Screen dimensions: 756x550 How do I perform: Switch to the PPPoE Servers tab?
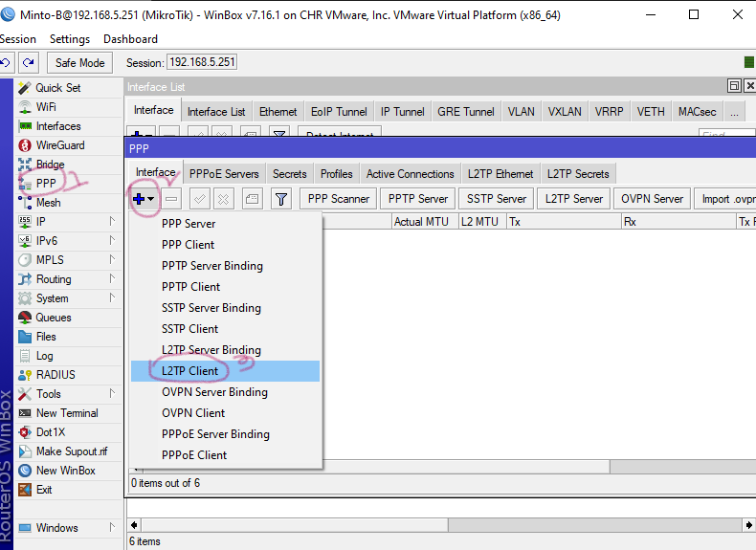(224, 174)
